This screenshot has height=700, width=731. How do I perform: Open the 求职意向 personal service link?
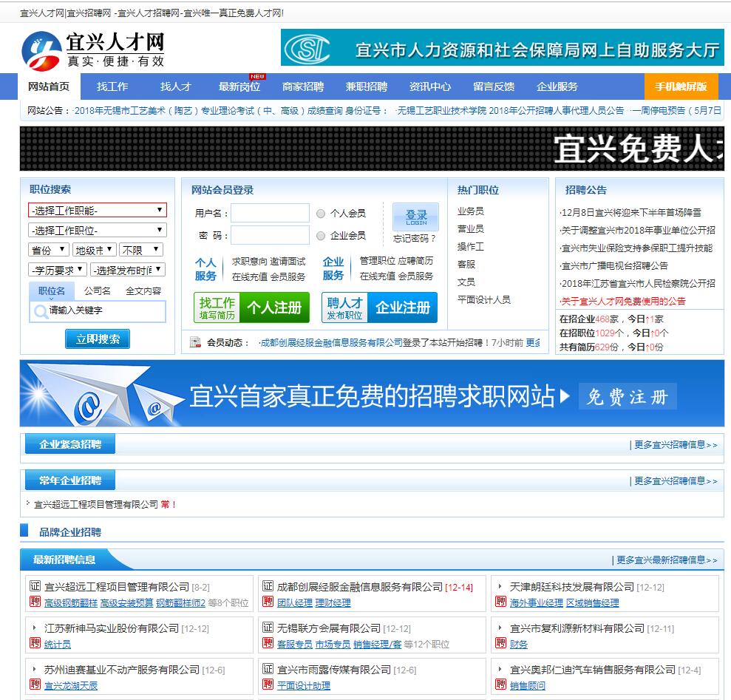coord(249,261)
